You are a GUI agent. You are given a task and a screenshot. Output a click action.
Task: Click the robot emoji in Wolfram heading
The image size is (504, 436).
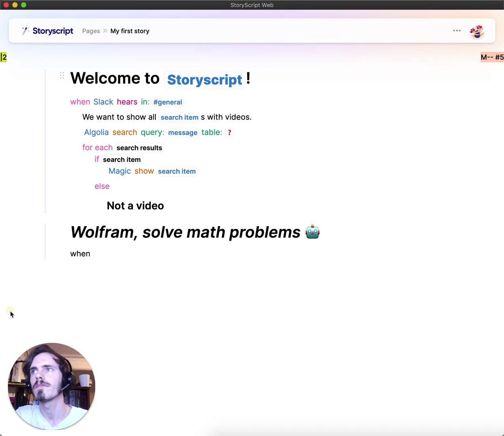tap(313, 232)
